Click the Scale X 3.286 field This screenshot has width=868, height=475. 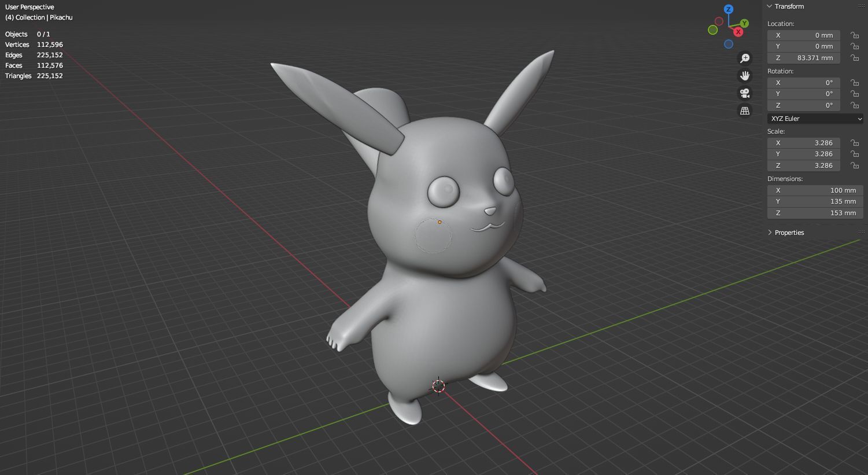[x=804, y=143]
